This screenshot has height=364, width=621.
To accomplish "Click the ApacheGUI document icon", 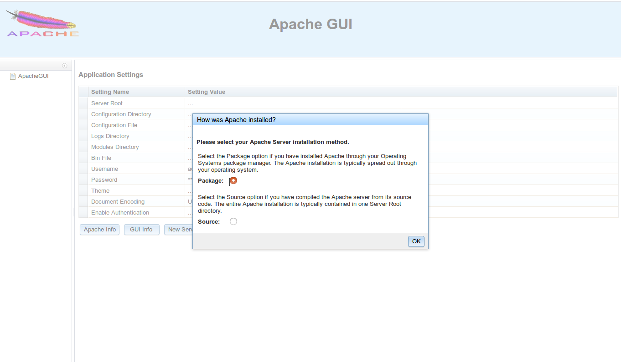I will click(13, 76).
